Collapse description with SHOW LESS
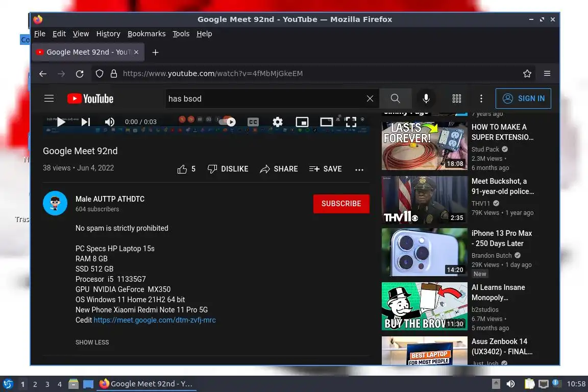Screen dimensions: 588x392 pyautogui.click(x=92, y=342)
